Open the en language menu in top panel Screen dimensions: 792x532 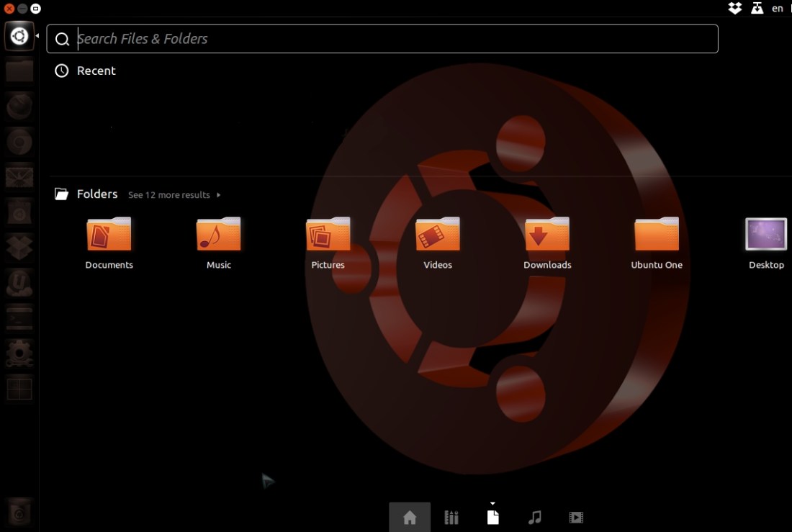point(778,8)
